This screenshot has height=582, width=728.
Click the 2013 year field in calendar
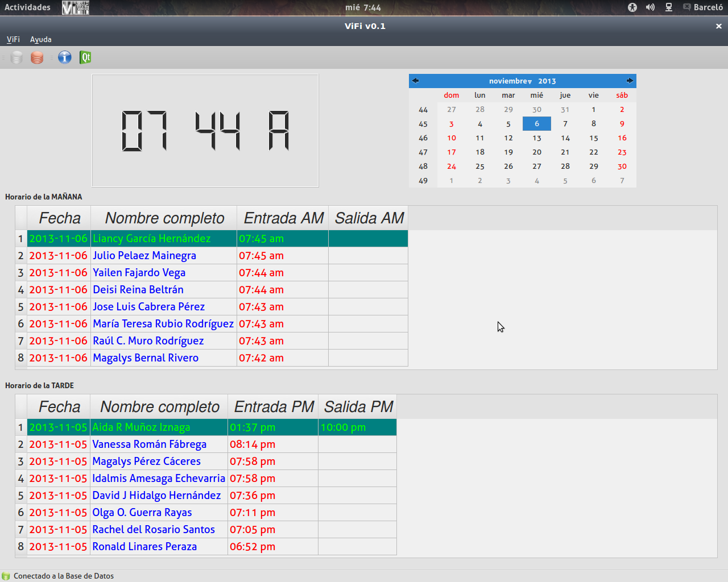547,81
